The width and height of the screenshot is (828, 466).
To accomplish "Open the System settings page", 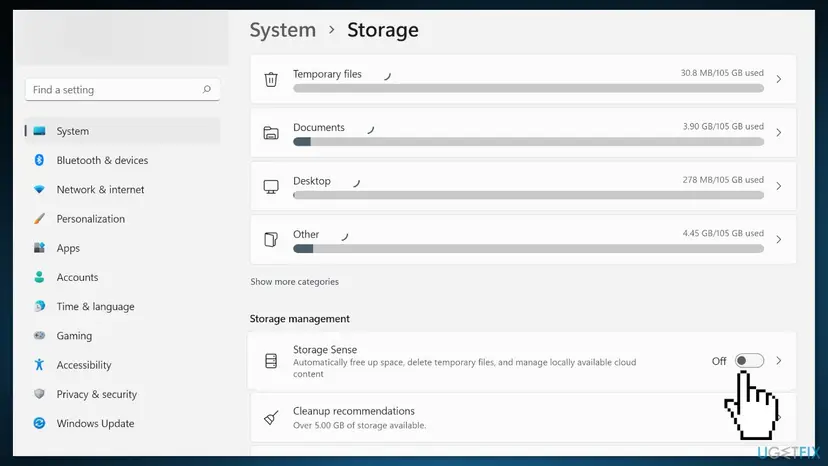I will click(x=123, y=131).
